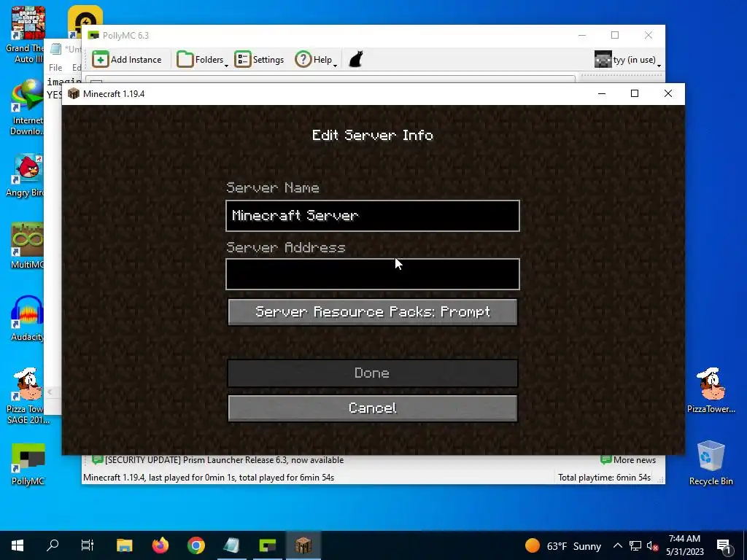Image resolution: width=747 pixels, height=560 pixels.
Task: Open Google Chrome from taskbar
Action: 196,545
